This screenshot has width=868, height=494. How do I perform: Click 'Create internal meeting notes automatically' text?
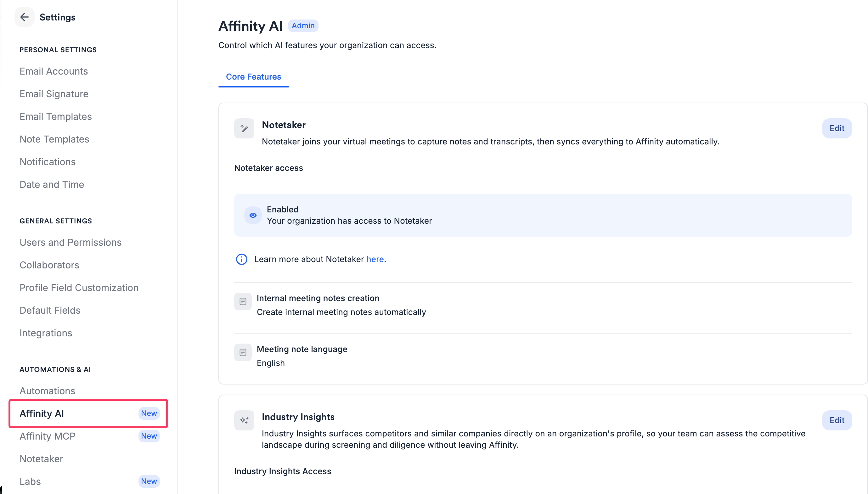(341, 312)
